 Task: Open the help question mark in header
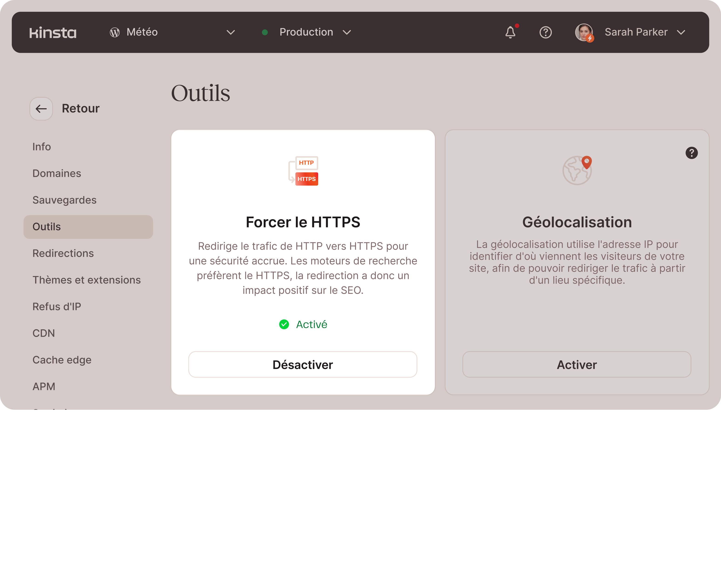(x=545, y=33)
